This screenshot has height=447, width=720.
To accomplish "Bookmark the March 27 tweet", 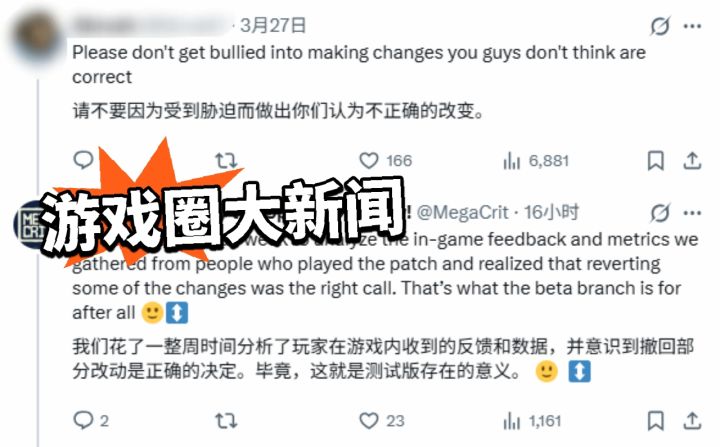I will pos(655,161).
